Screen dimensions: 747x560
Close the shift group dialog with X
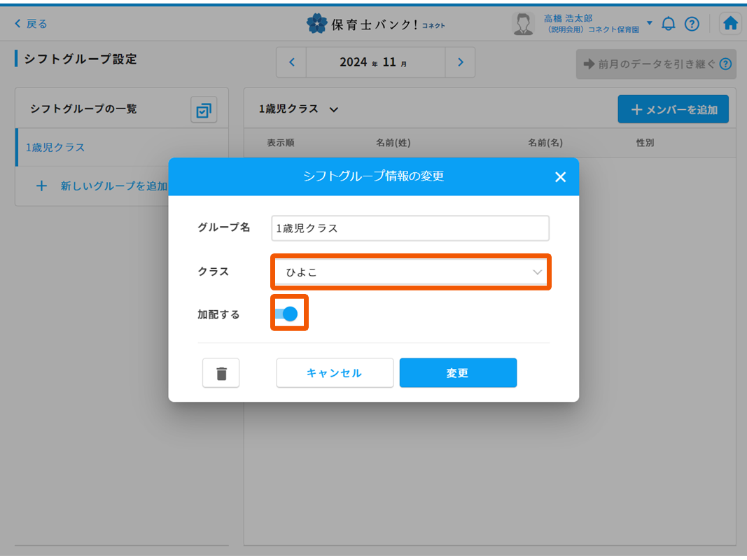(x=560, y=177)
